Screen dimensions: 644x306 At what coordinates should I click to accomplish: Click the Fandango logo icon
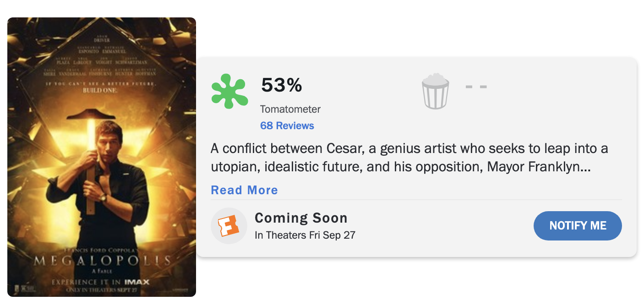(x=229, y=226)
